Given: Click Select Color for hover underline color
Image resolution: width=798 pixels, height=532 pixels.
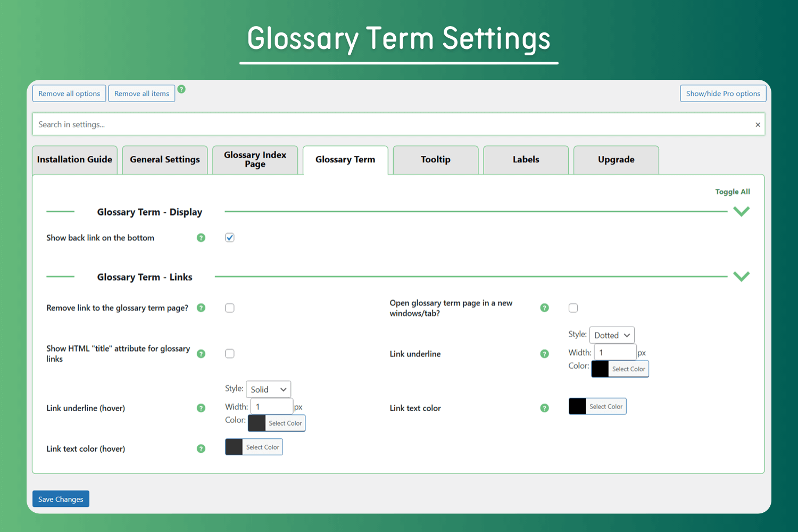Looking at the screenshot, I should click(x=285, y=423).
